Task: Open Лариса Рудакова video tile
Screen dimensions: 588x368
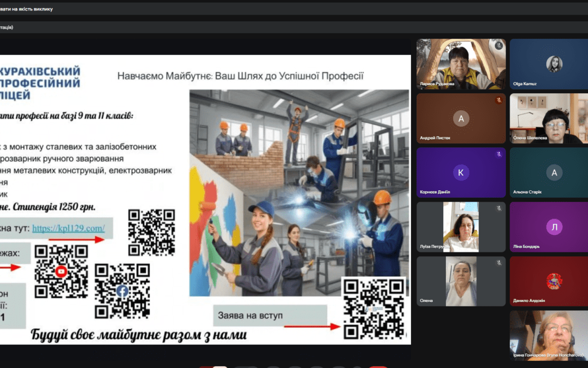Action: (461, 64)
